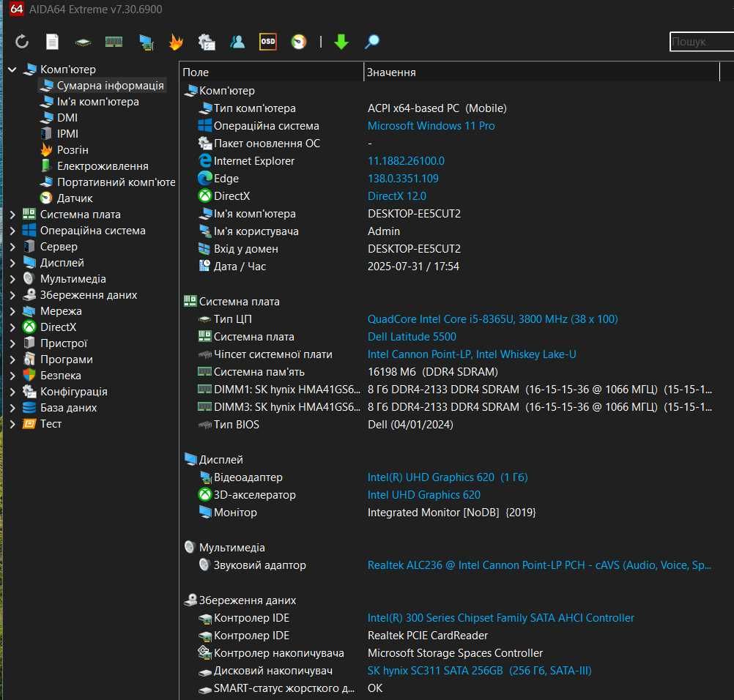
Task: Expand the Дисплей tree node
Action: pos(12,263)
